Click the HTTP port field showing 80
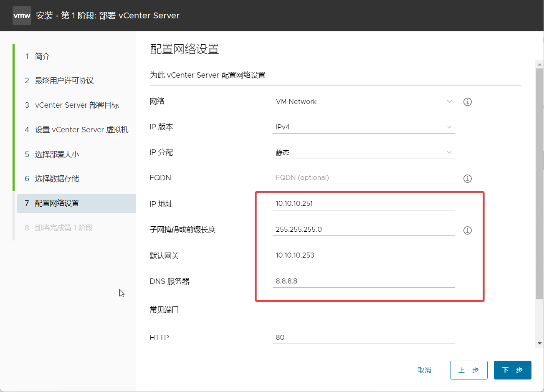 point(363,337)
